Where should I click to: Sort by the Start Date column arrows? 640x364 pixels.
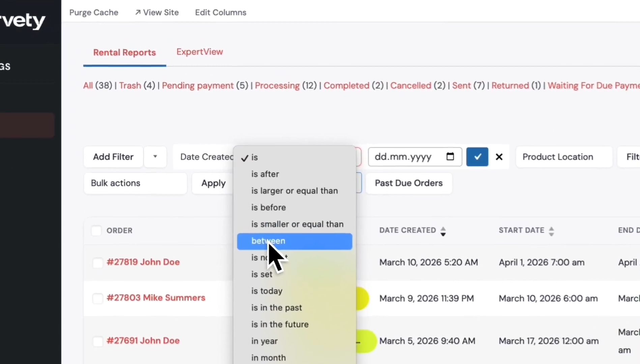[551, 231]
